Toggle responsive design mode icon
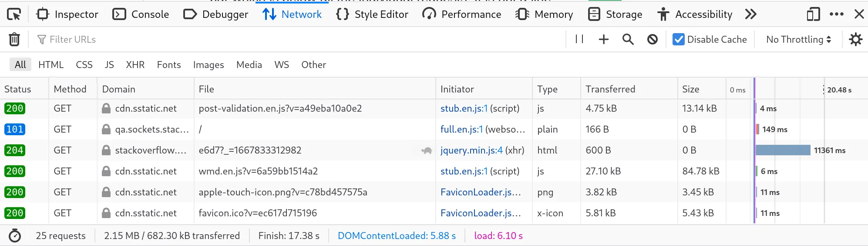 (813, 14)
